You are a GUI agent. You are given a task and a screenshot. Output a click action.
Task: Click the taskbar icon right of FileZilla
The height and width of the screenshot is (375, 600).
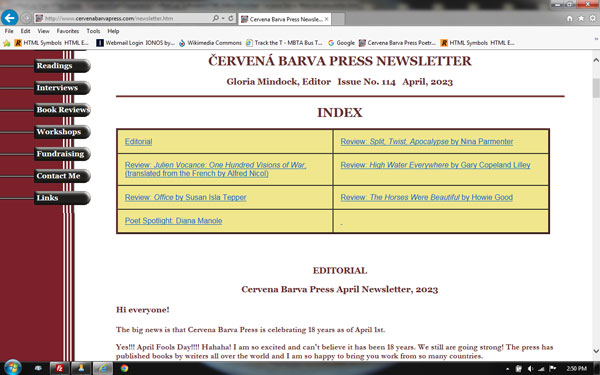pos(81,368)
